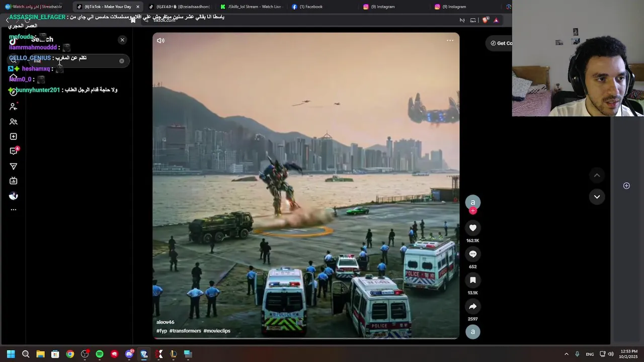Click the Brave Shields icon in address bar

485,20
